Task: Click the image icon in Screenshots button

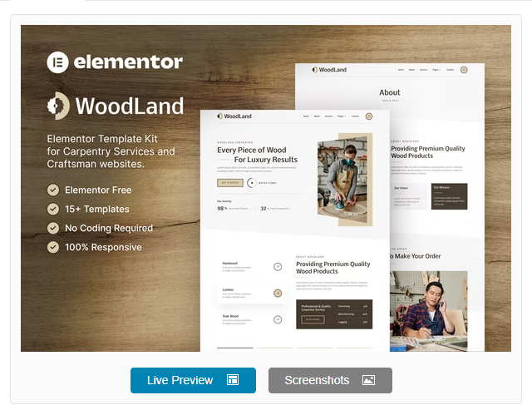Action: click(x=368, y=380)
